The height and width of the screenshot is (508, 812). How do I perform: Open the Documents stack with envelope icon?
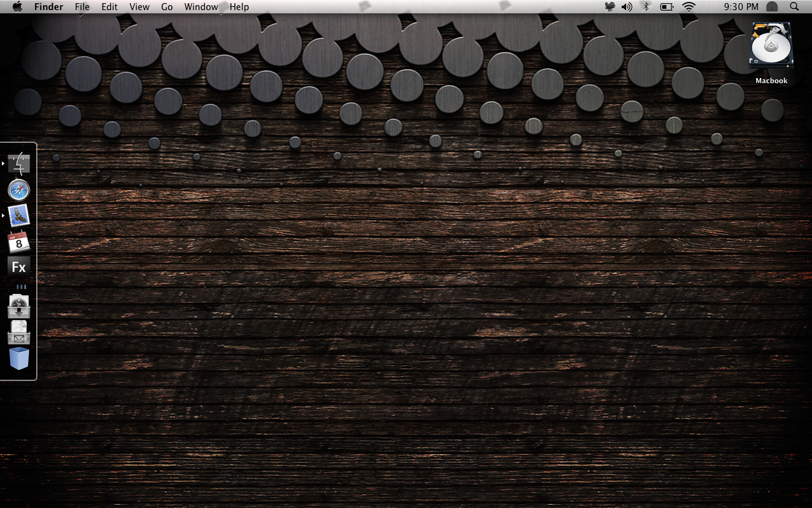(x=19, y=333)
